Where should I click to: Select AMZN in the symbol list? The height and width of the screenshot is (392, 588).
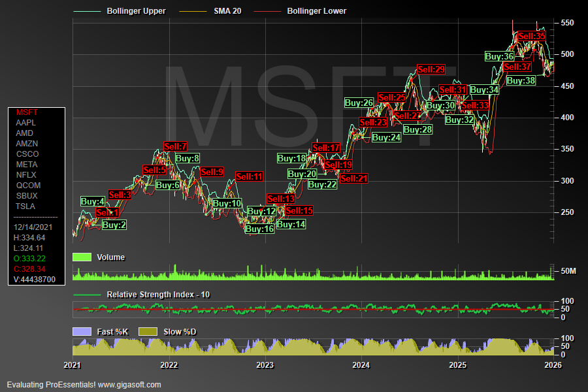tap(27, 144)
